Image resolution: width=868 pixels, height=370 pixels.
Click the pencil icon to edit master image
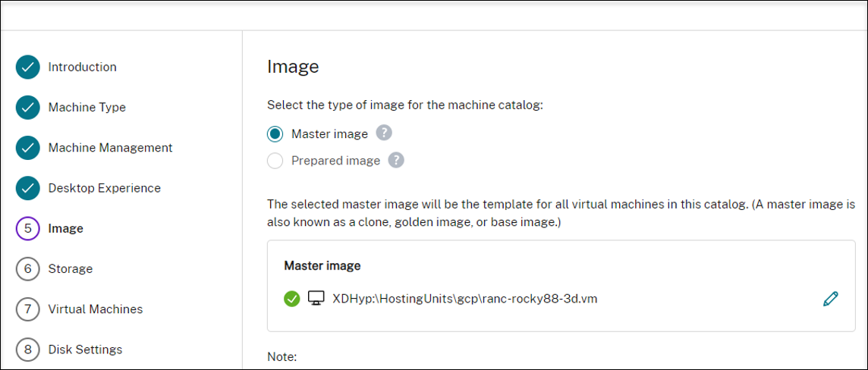[x=830, y=299]
